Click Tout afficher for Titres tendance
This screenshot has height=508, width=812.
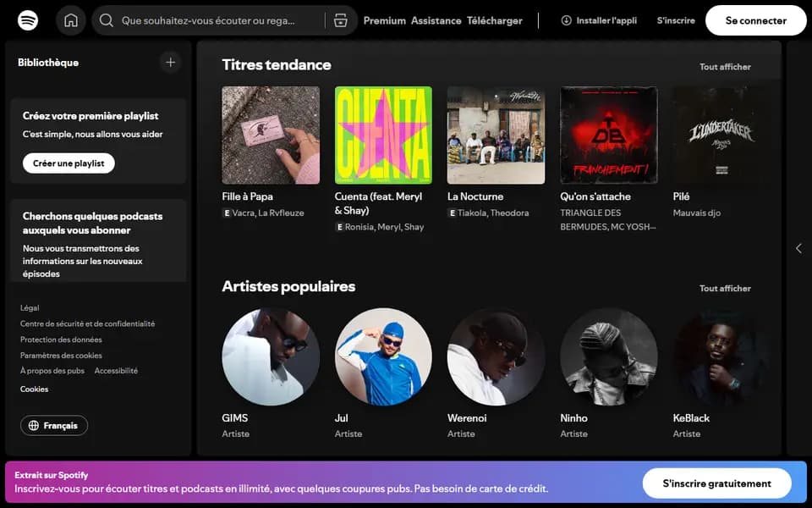[725, 67]
